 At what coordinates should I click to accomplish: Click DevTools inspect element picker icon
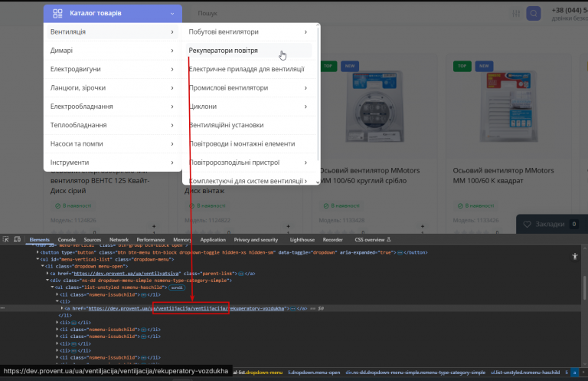(5, 239)
